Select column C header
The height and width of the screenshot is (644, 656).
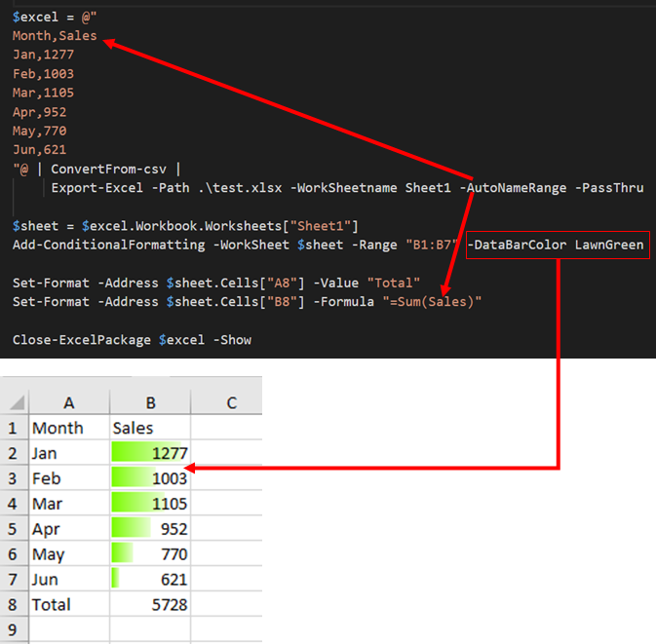click(231, 403)
